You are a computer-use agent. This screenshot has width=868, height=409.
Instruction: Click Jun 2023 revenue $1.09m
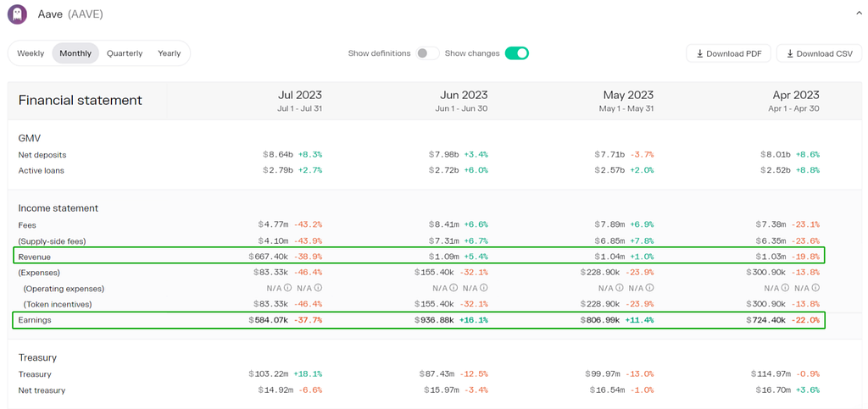[444, 257]
